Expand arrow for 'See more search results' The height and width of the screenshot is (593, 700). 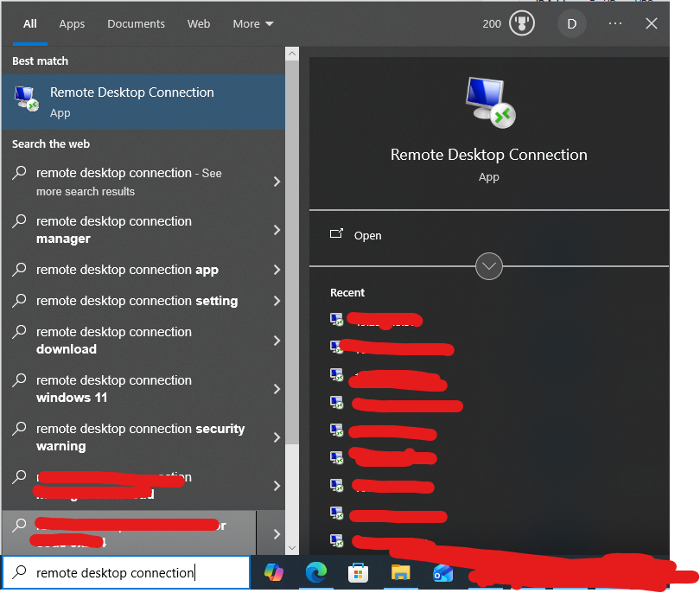point(277,182)
